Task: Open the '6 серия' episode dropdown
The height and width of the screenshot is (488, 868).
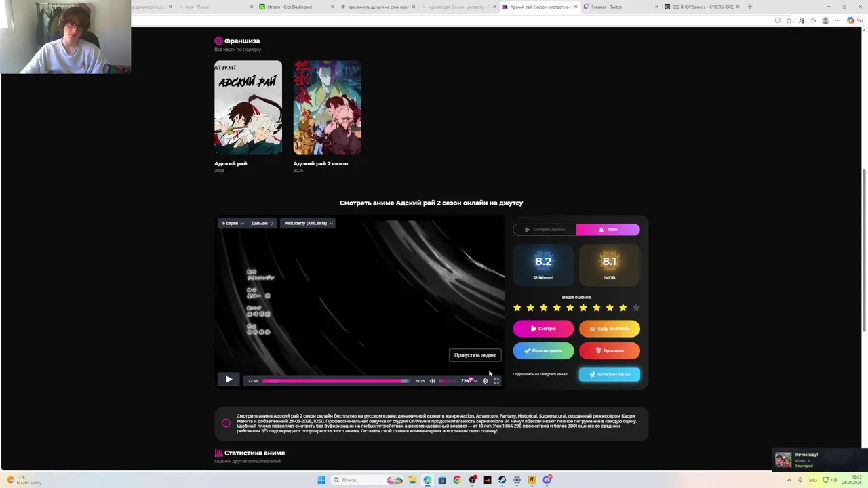Action: pos(233,223)
